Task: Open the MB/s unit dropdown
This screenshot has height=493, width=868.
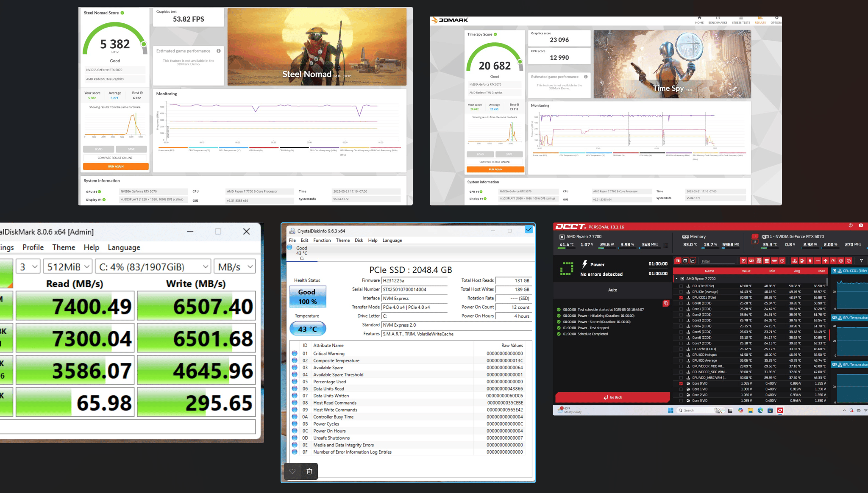Action: tap(235, 267)
